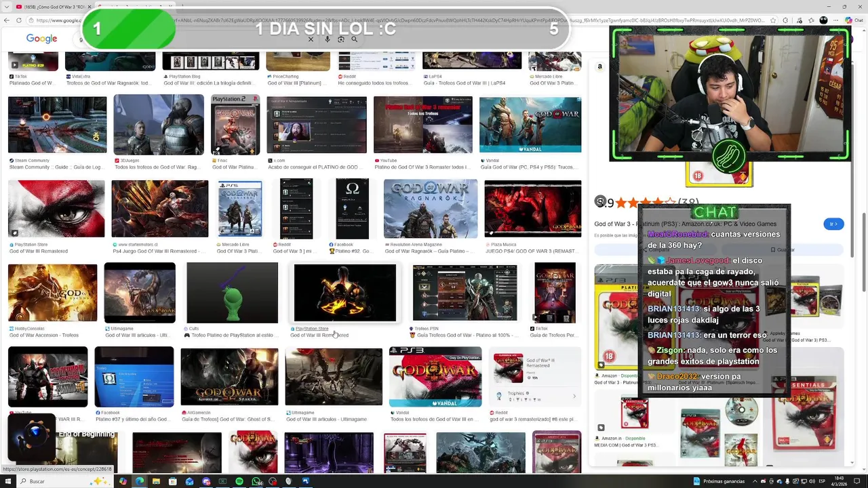This screenshot has height=488, width=868.
Task: Open Google Lens image search icon
Action: (x=340, y=39)
